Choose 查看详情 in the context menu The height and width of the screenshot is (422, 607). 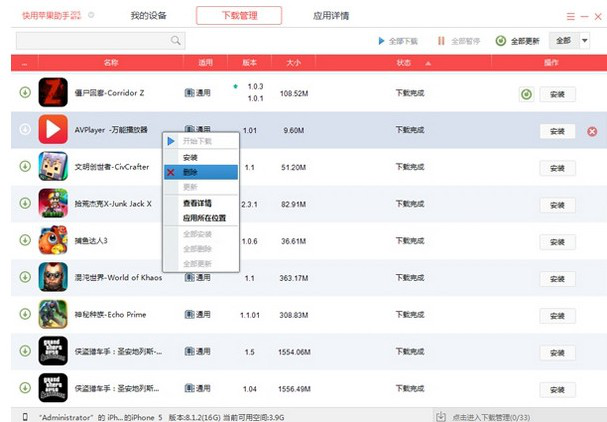[201, 203]
